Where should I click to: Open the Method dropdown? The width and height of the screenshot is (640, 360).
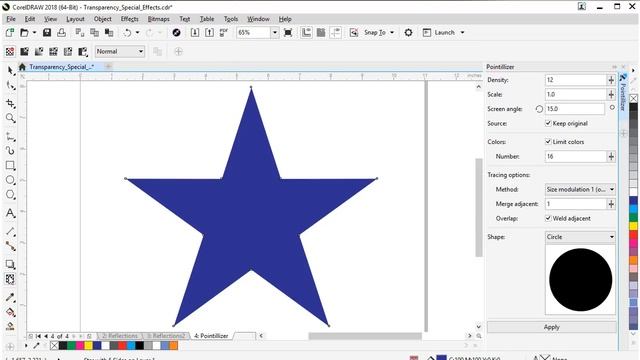point(580,189)
